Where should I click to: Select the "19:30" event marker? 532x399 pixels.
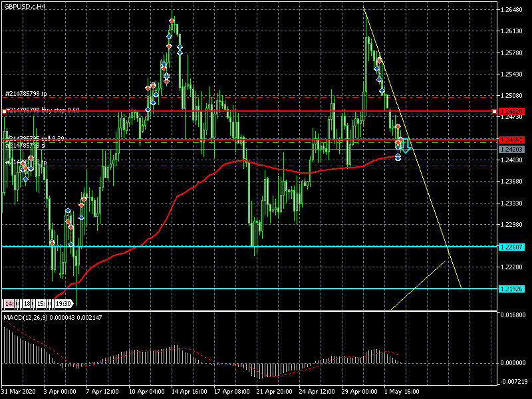63,303
